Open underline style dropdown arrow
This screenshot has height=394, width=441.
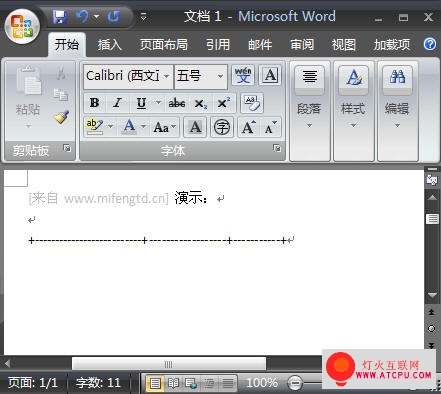158,103
